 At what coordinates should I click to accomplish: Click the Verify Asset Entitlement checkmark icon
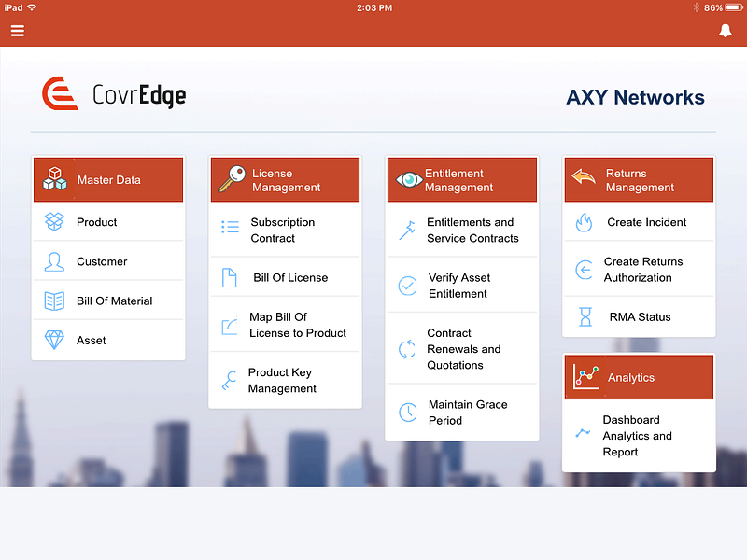(x=408, y=286)
